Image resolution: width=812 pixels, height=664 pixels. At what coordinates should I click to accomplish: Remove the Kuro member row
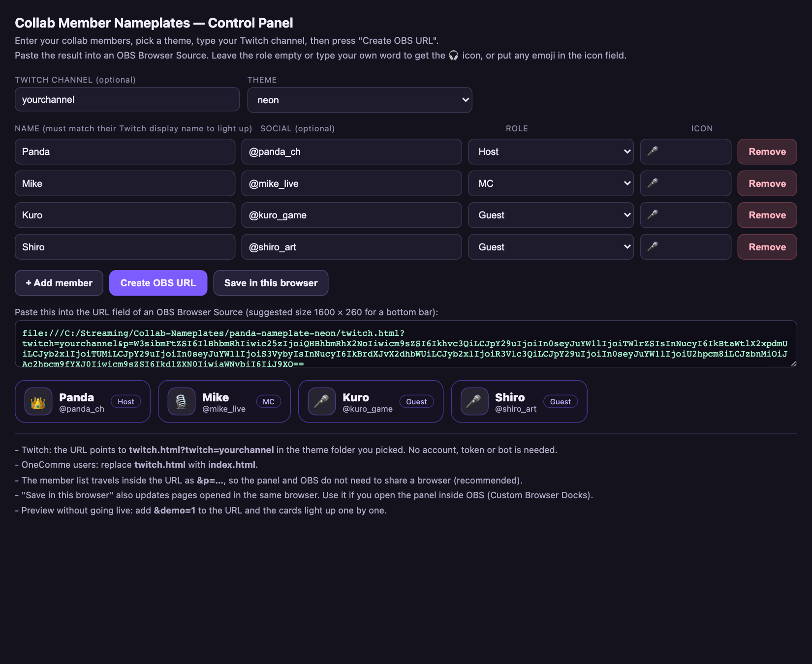point(767,215)
